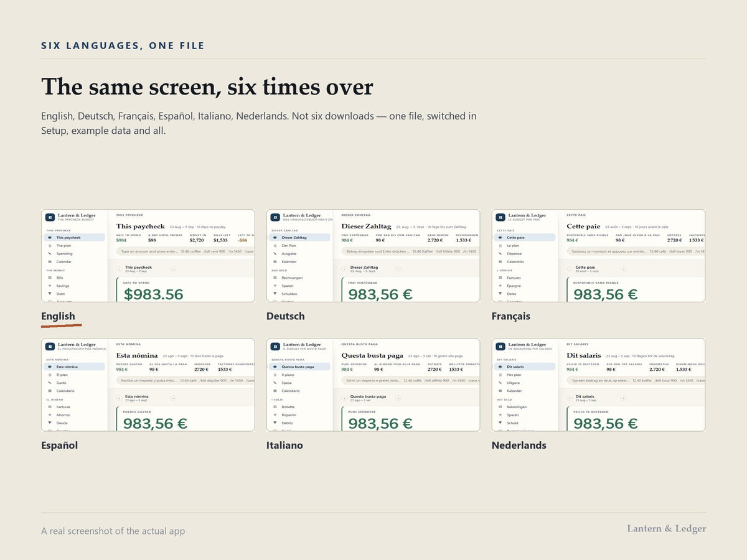Select 'Calendrier' in the French sidebar

pos(515,262)
